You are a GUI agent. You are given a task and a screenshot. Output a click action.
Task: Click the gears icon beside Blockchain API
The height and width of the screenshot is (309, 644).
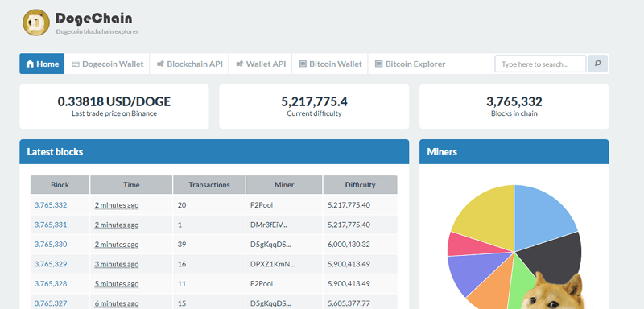tap(160, 64)
